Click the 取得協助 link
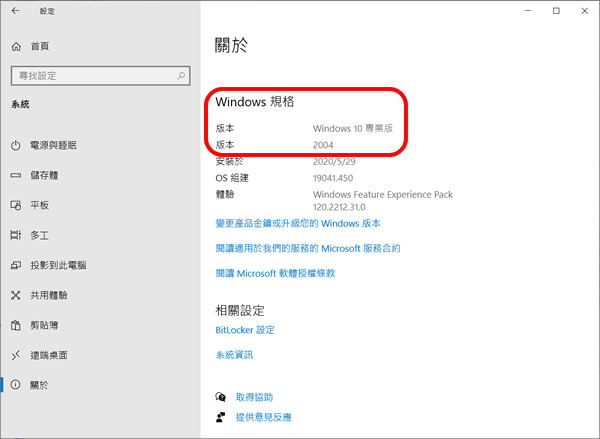Viewport: 600px width, 439px height. [254, 397]
